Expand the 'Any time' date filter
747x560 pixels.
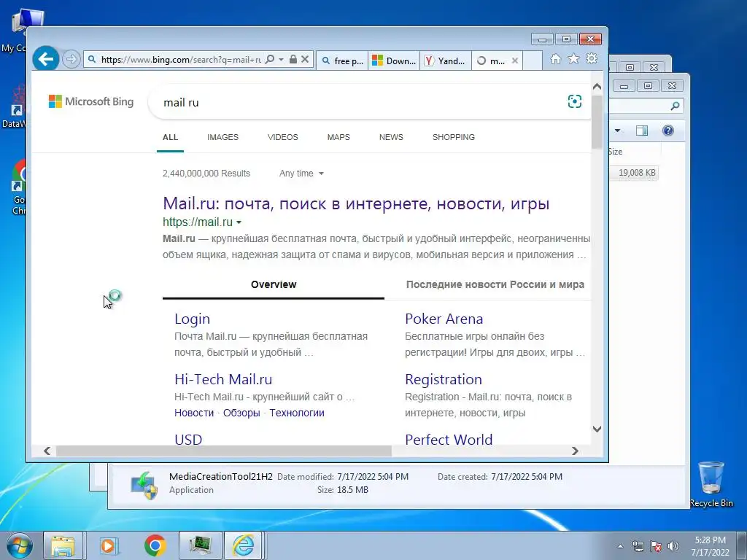(301, 174)
